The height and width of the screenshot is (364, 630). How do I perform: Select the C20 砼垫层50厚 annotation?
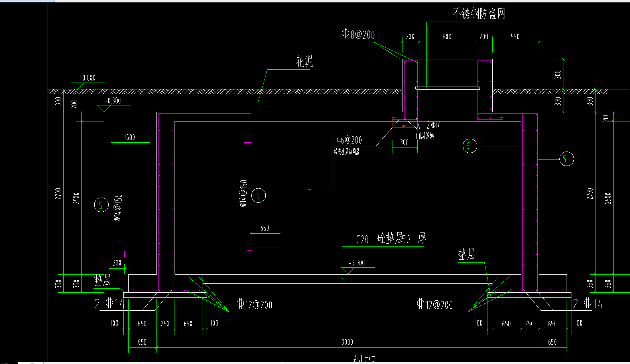(x=391, y=238)
